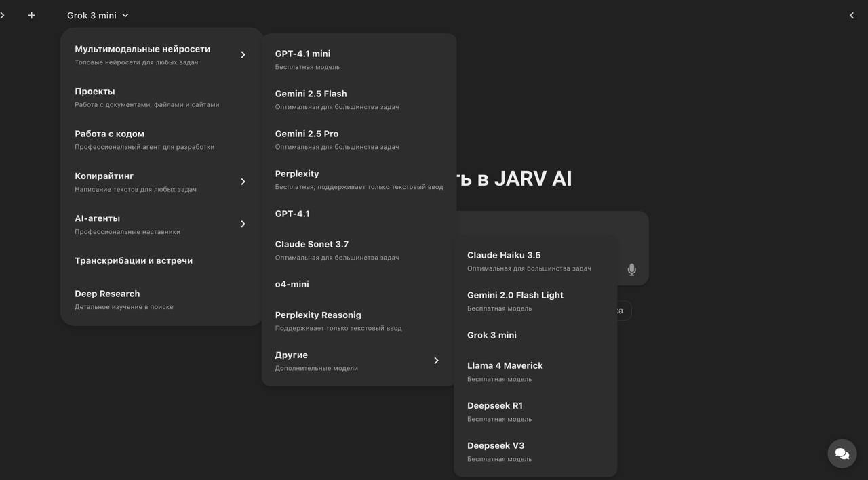Click the JARV AI welcome heading
This screenshot has width=868, height=480.
coord(515,178)
